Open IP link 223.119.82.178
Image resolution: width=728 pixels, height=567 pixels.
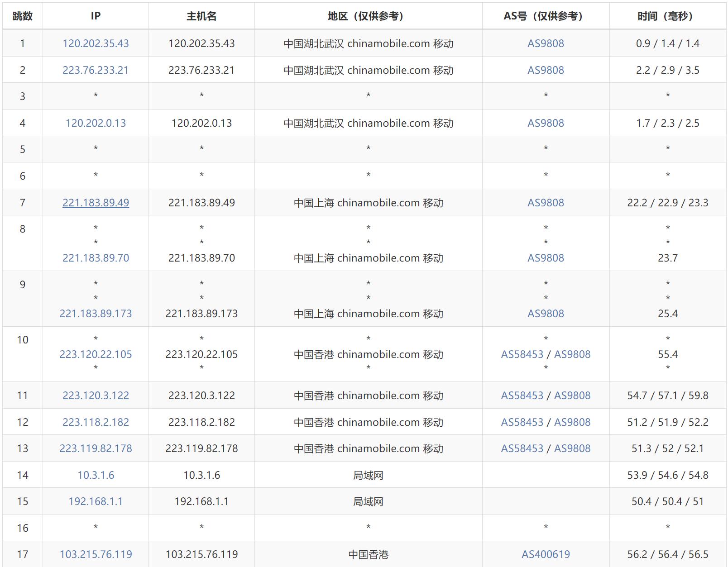pos(96,448)
